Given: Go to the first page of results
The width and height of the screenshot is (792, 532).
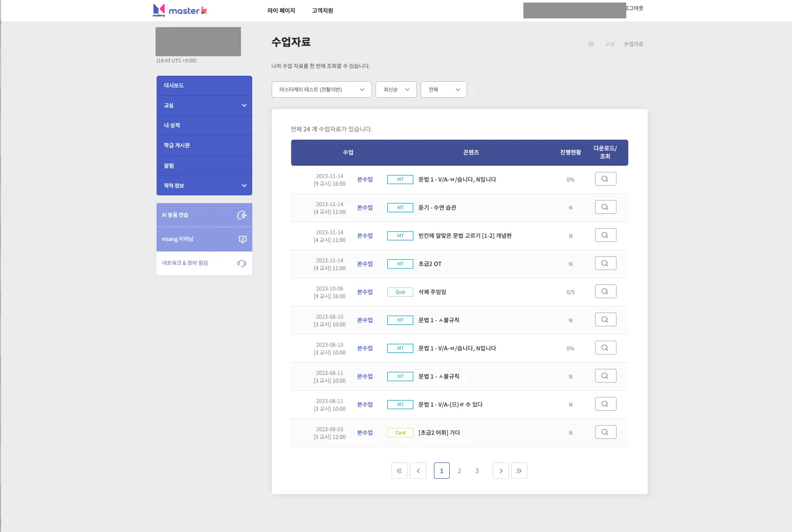Looking at the screenshot, I should point(400,471).
